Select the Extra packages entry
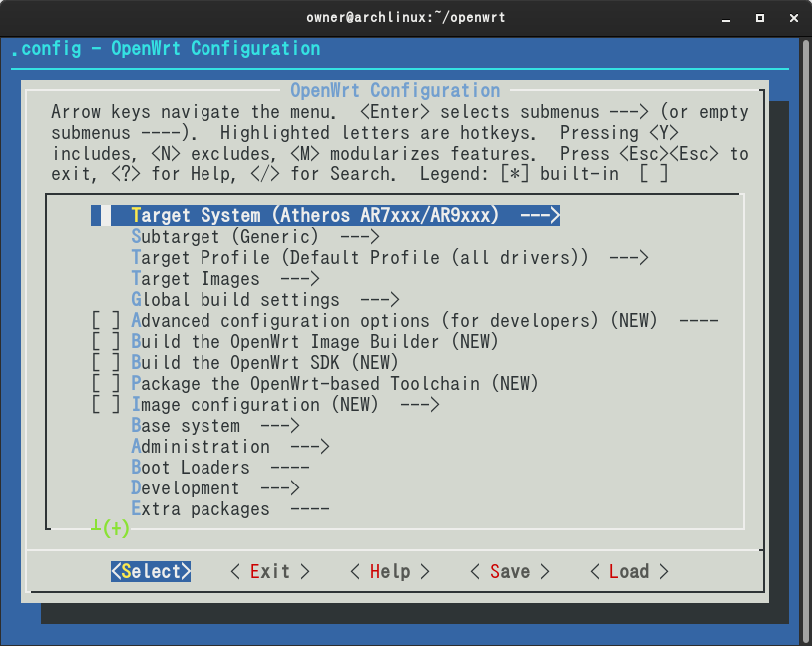This screenshot has width=812, height=646. click(x=229, y=509)
